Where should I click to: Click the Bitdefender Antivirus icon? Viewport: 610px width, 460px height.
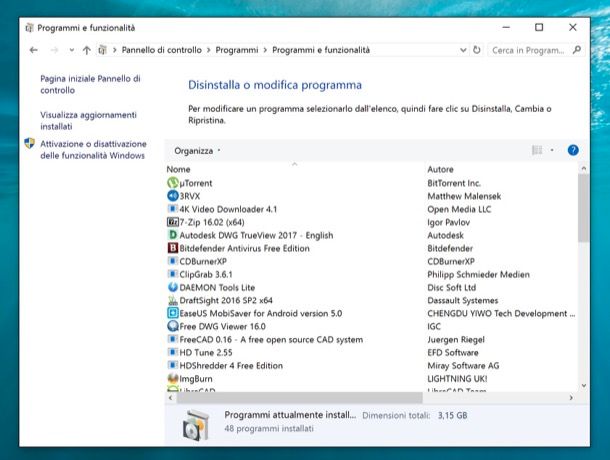[x=173, y=248]
